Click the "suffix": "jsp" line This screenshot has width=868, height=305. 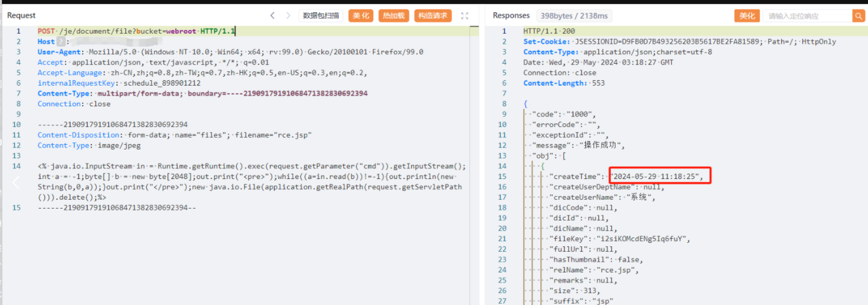582,301
